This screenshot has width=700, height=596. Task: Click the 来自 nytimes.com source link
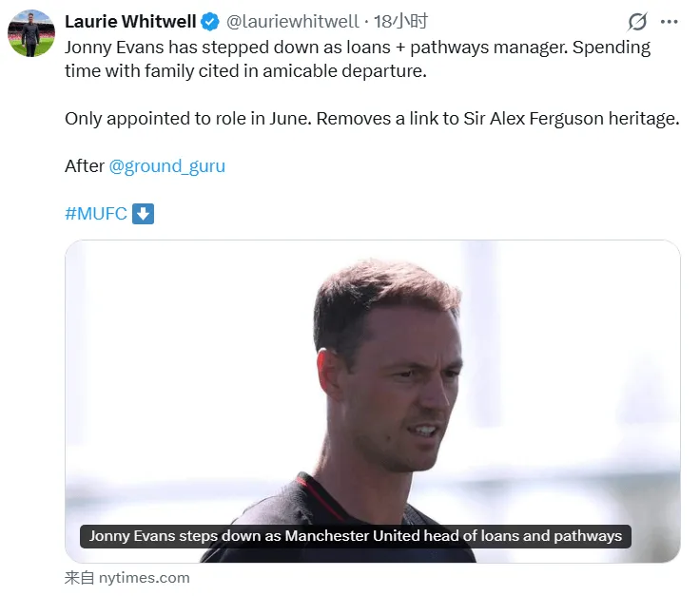pos(126,577)
